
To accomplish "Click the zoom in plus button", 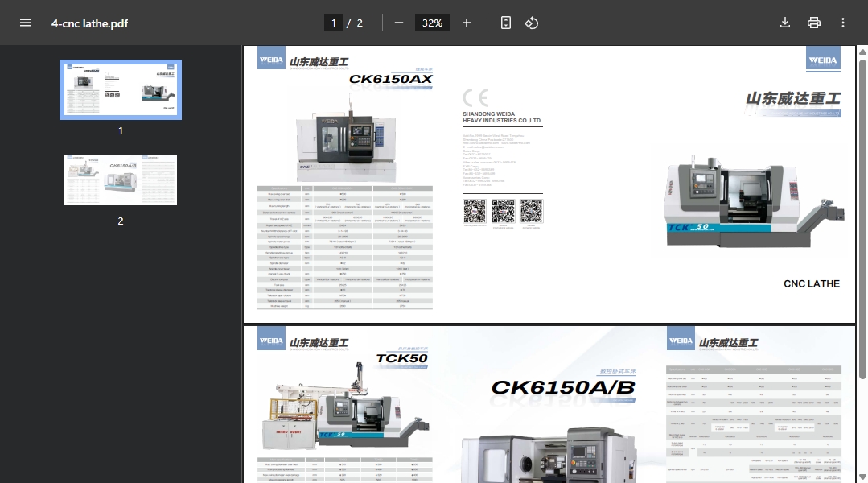I will 467,23.
